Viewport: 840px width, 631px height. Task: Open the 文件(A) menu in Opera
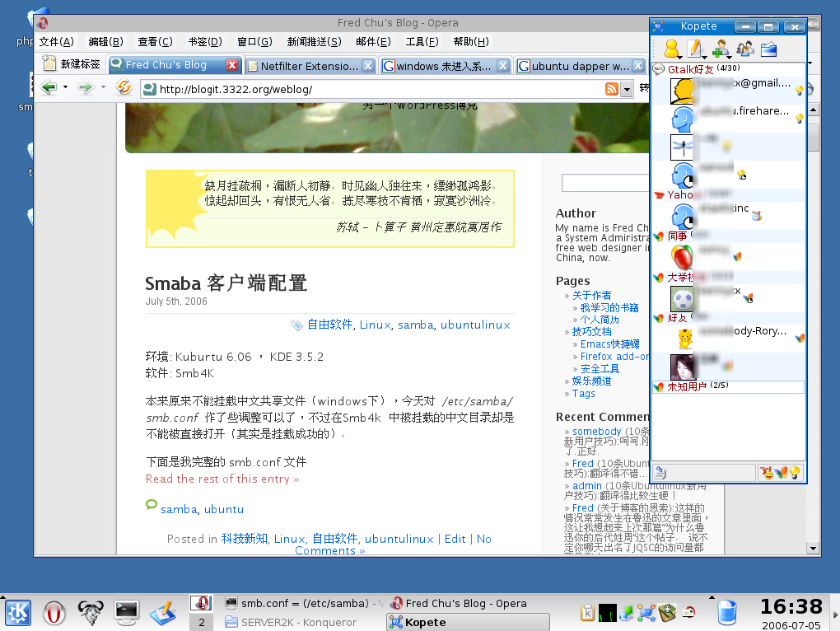point(56,42)
